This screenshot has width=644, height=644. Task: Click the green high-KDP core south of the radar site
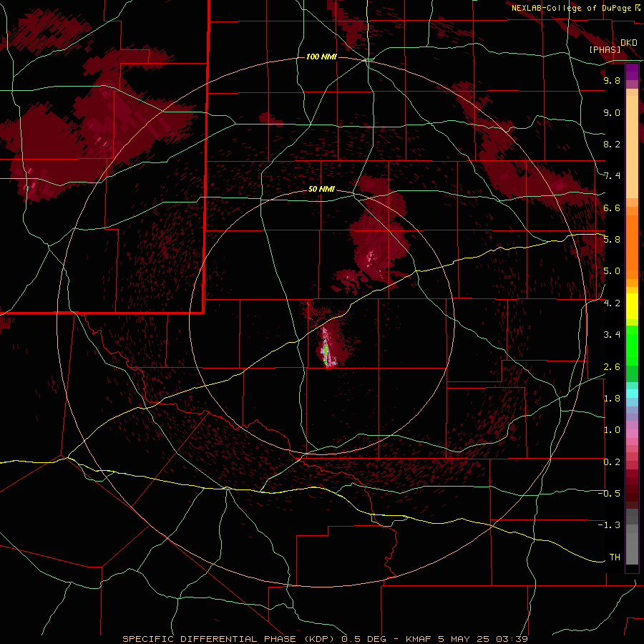pos(326,350)
